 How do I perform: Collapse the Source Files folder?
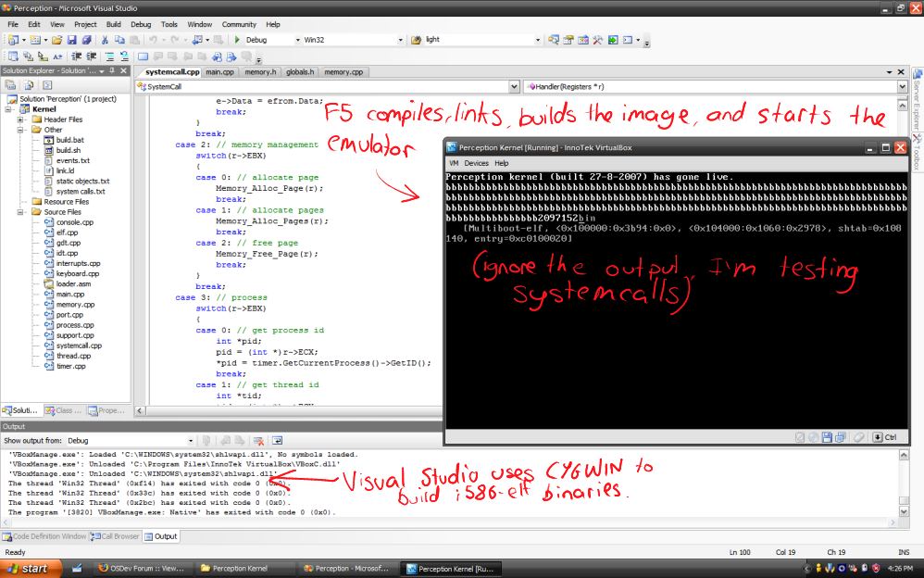[20, 212]
